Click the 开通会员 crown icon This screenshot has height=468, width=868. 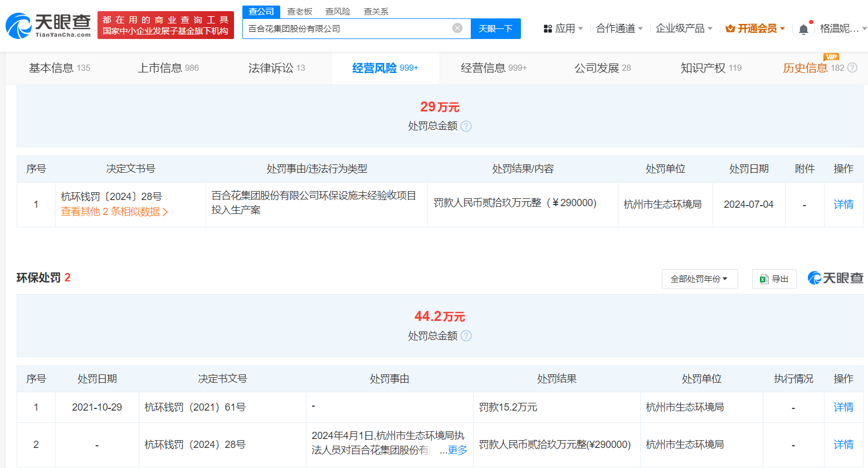[x=730, y=28]
